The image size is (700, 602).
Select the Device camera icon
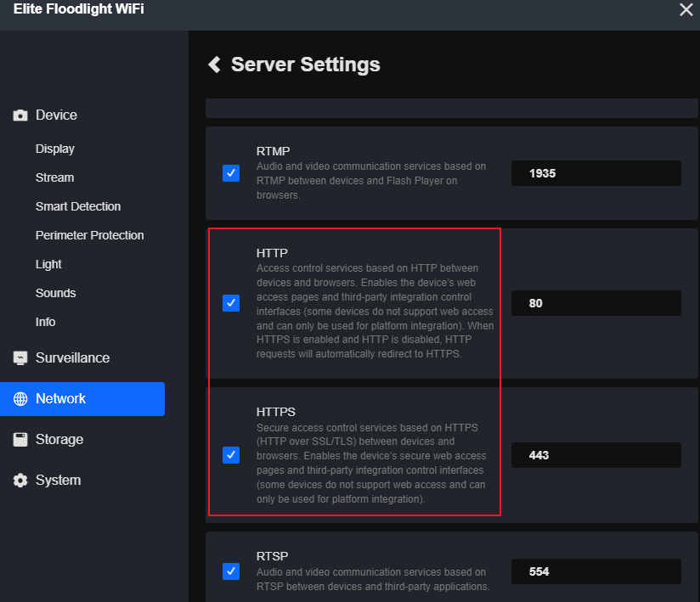coord(20,115)
